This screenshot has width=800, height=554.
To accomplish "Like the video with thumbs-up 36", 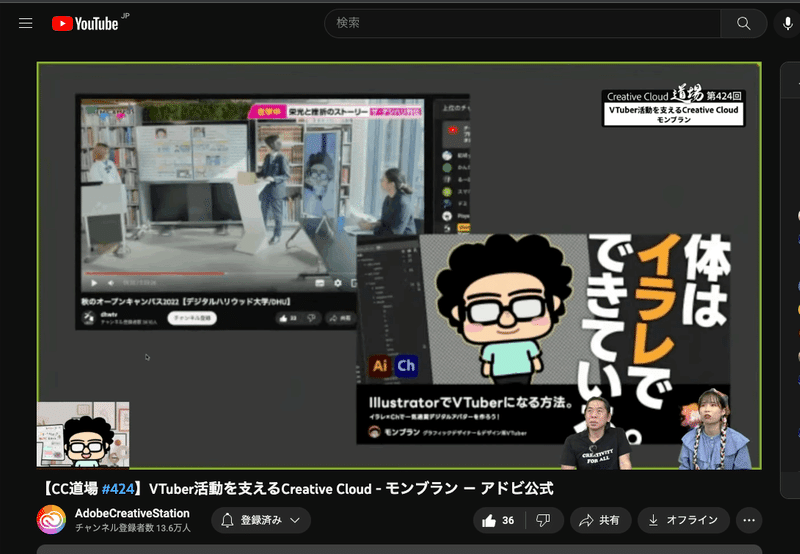I will pos(498,520).
